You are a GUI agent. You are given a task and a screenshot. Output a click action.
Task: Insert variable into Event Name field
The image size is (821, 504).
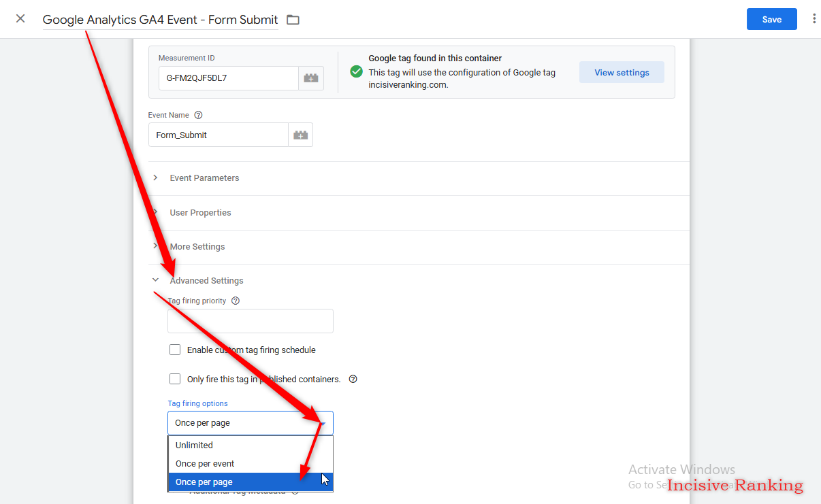pos(300,135)
